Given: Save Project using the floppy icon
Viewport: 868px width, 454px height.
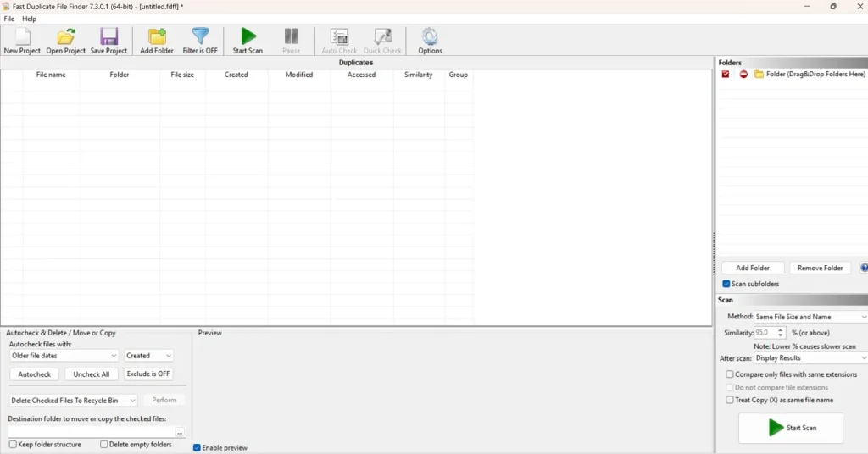Looking at the screenshot, I should pyautogui.click(x=108, y=41).
